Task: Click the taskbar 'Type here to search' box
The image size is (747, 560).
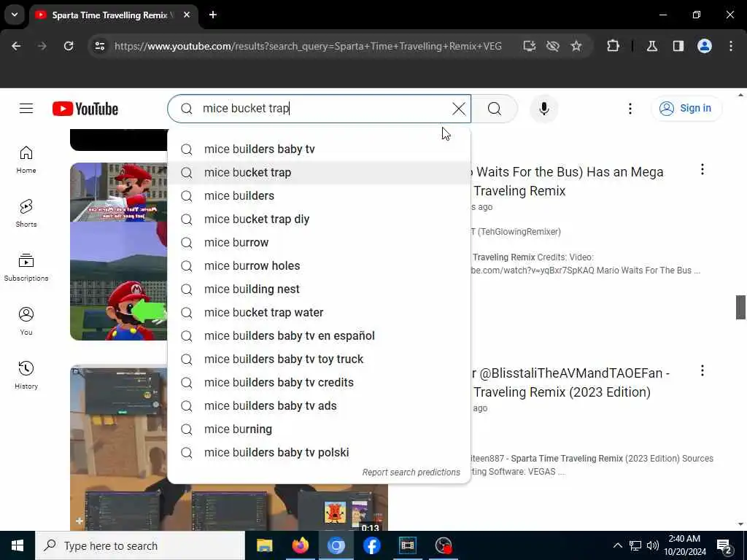Action: 140,545
